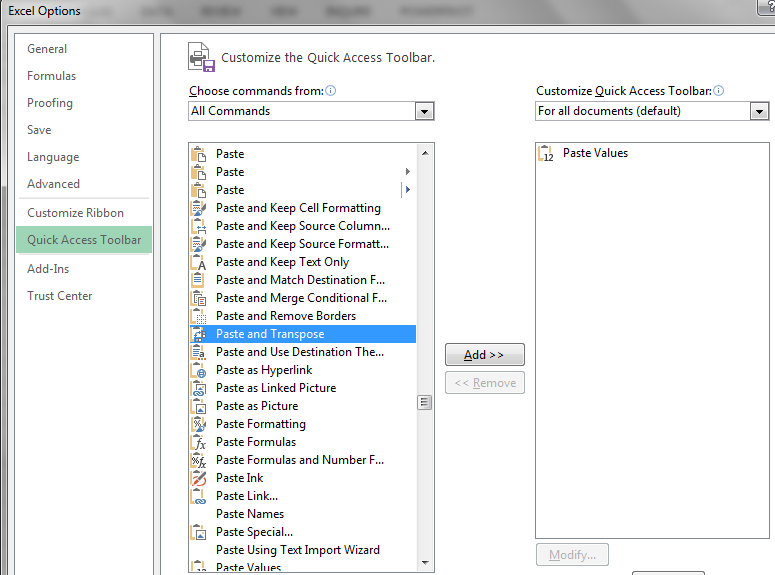Click the Paste Ink icon
The width and height of the screenshot is (775, 575).
point(199,478)
